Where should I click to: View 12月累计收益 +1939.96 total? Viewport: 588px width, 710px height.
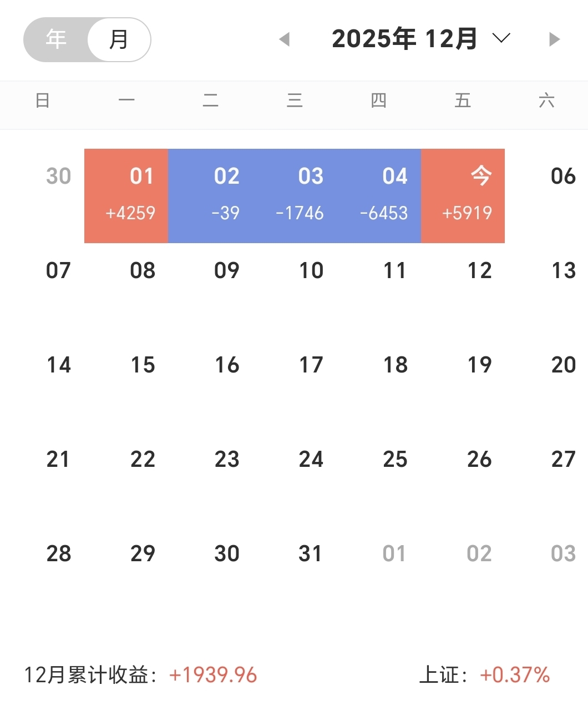click(x=140, y=675)
